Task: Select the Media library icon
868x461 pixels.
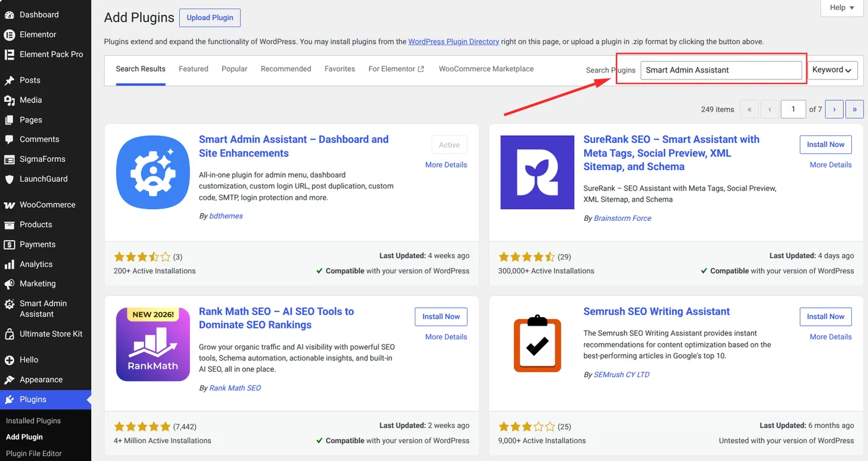Action: [9, 100]
